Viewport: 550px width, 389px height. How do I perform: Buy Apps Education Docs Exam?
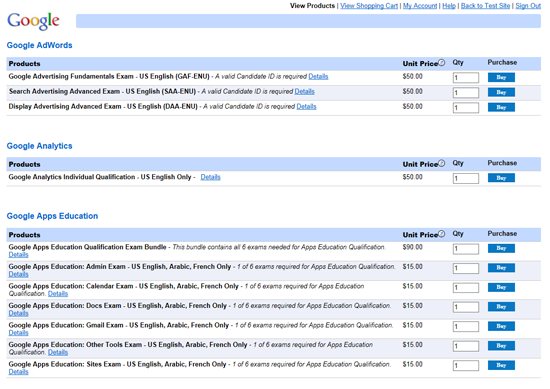click(x=501, y=307)
